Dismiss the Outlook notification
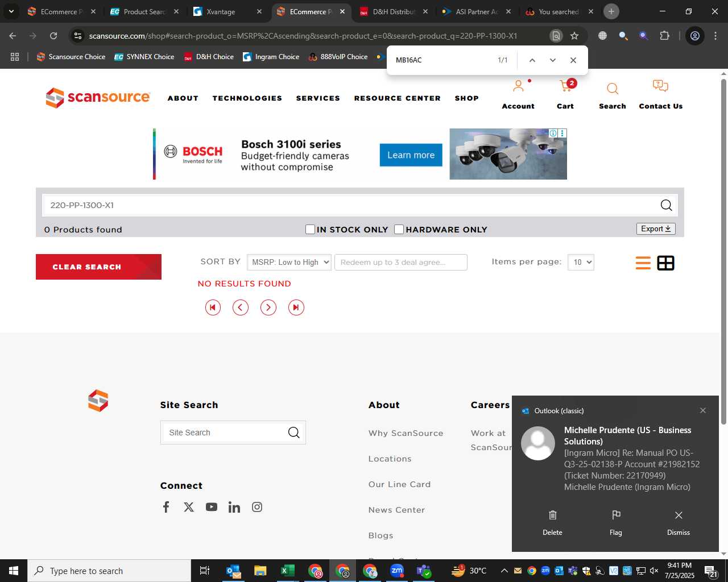 pyautogui.click(x=679, y=523)
